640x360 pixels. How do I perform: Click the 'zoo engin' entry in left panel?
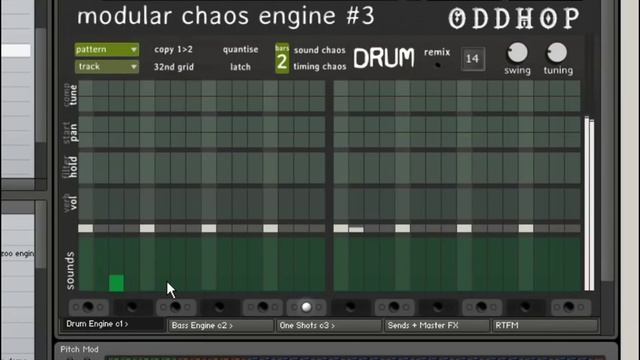pyautogui.click(x=17, y=253)
